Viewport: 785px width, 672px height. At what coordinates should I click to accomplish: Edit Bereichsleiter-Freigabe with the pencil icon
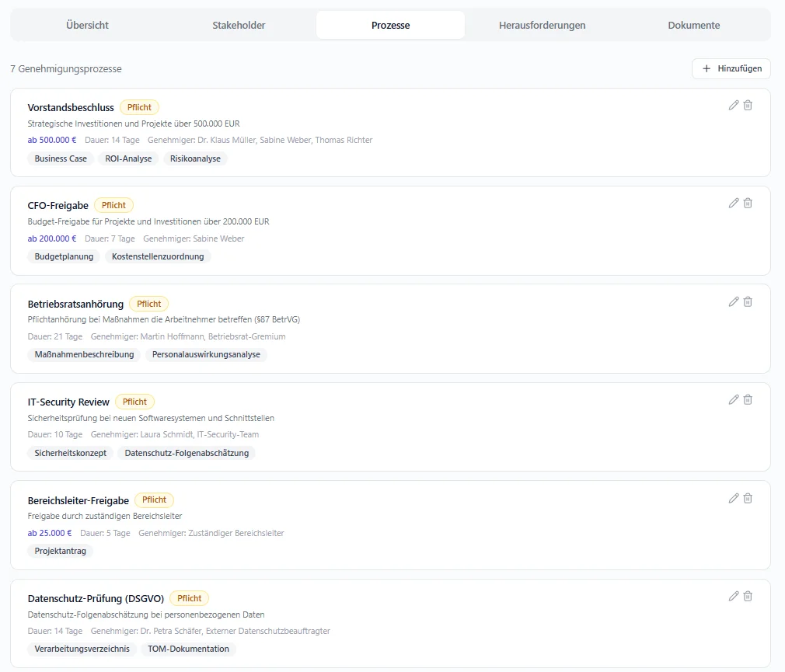point(733,498)
